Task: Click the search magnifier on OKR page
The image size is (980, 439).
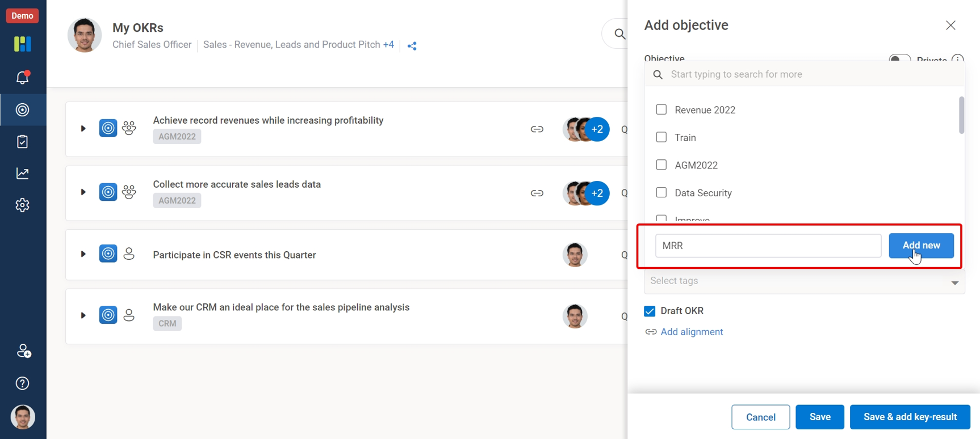Action: point(619,34)
